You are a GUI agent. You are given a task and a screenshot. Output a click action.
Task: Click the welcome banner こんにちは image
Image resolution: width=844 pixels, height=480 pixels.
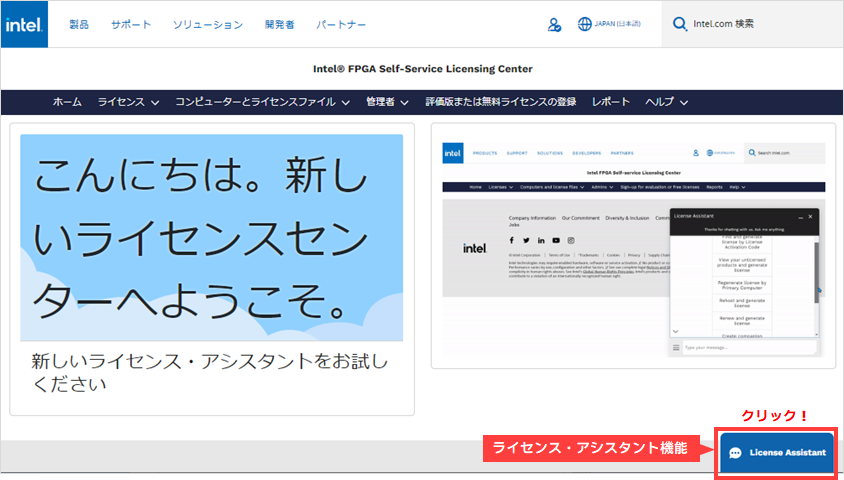click(x=212, y=237)
